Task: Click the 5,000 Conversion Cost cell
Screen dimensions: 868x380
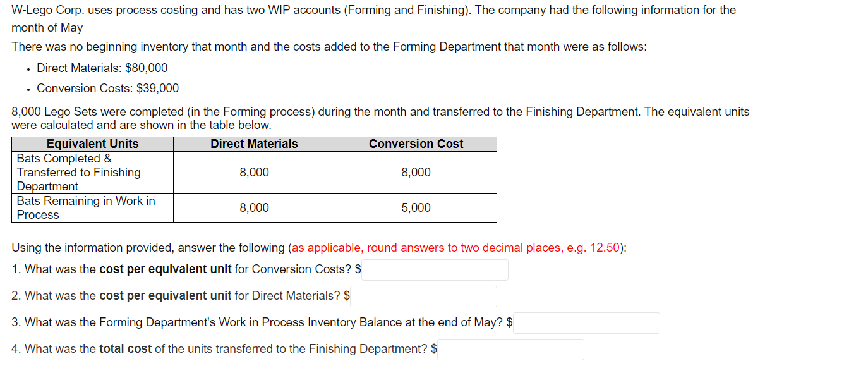Action: tap(415, 207)
